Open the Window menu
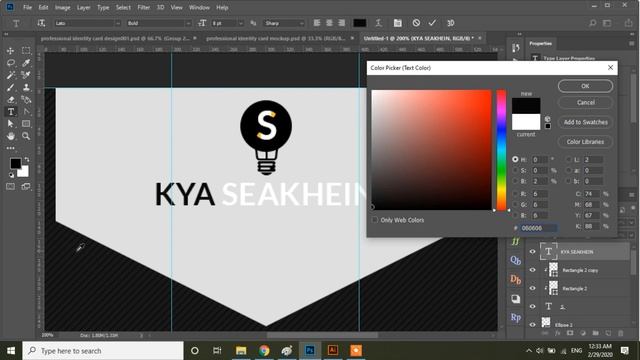Screen dimensions: 640x360 (199, 7)
